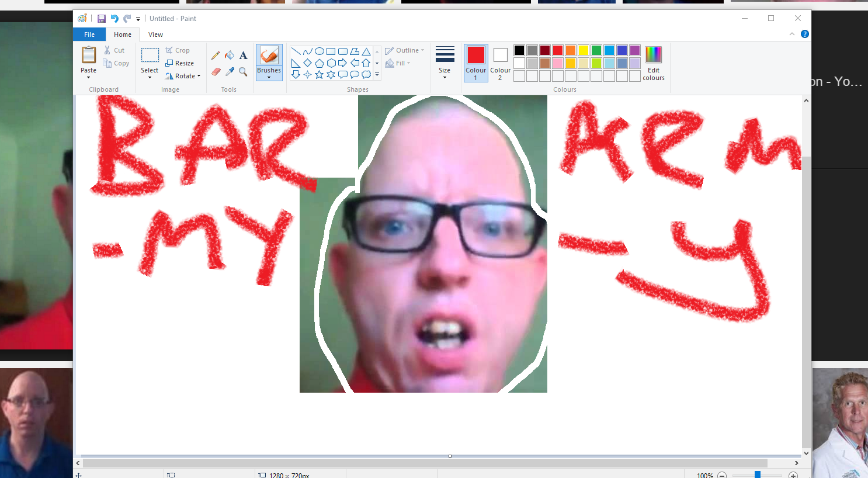
Task: Click the Cut scissors button
Action: coord(114,50)
